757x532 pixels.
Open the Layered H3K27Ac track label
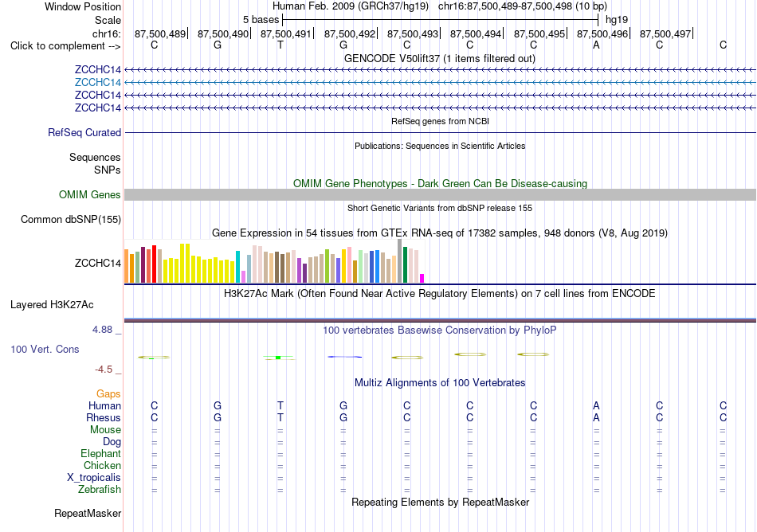pos(52,305)
